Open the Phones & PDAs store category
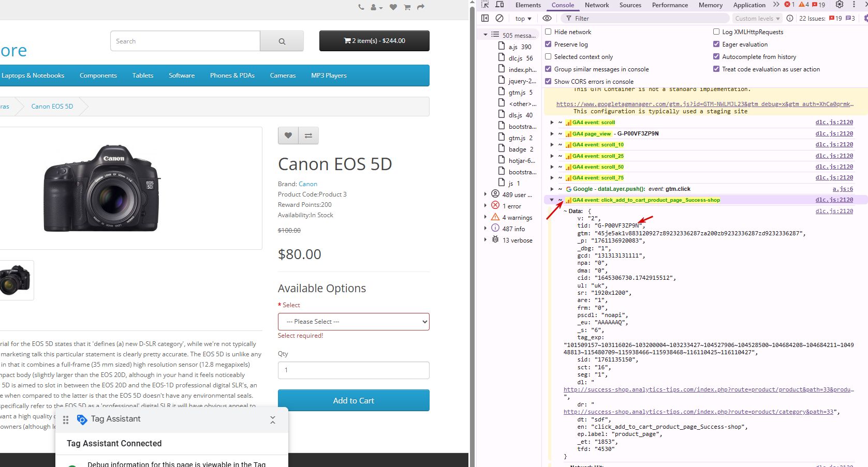This screenshot has height=467, width=868. 232,76
